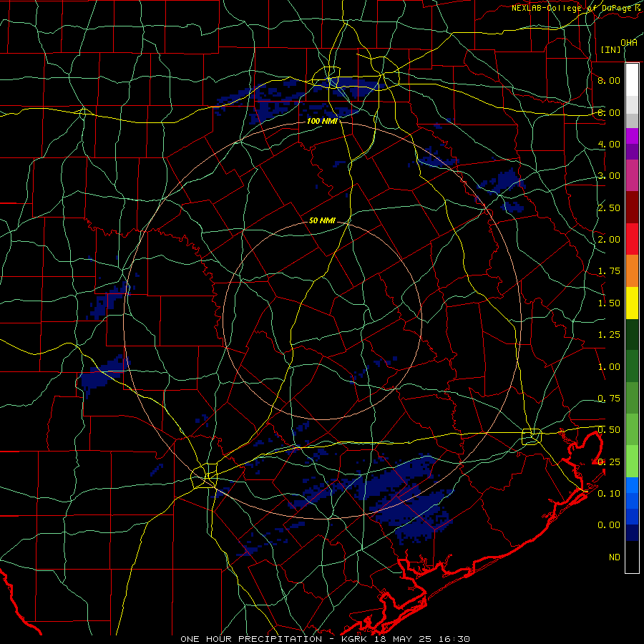Click the 1.75 legend value
Screen dimensions: 644x644
[609, 271]
